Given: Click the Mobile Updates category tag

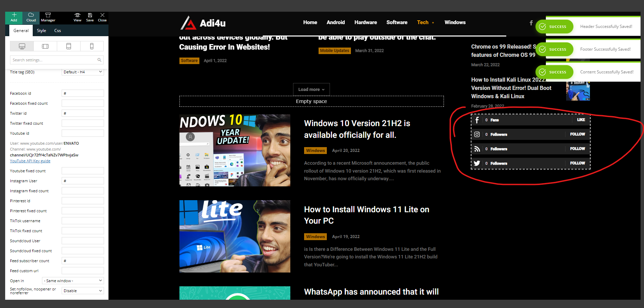Looking at the screenshot, I should click(335, 51).
